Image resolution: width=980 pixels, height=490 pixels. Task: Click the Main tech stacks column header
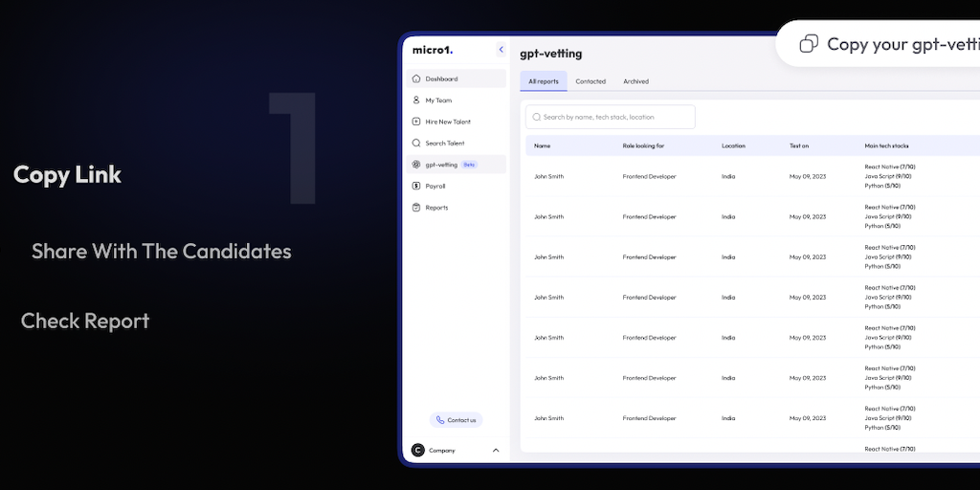coord(886,145)
